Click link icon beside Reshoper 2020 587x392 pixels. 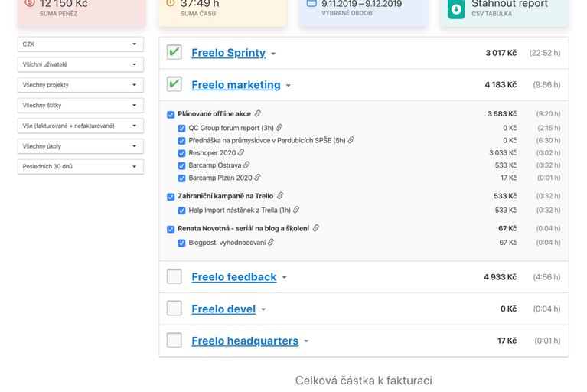tap(241, 153)
